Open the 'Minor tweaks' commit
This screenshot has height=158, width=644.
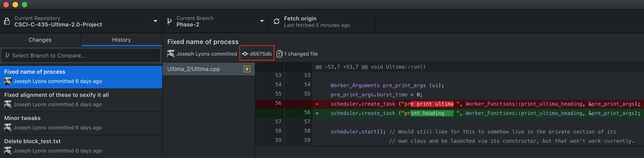click(x=81, y=123)
